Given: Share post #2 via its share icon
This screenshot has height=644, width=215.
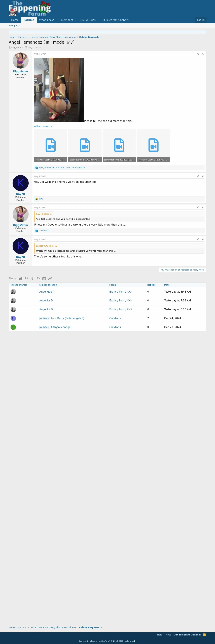Looking at the screenshot, I should 198,176.
